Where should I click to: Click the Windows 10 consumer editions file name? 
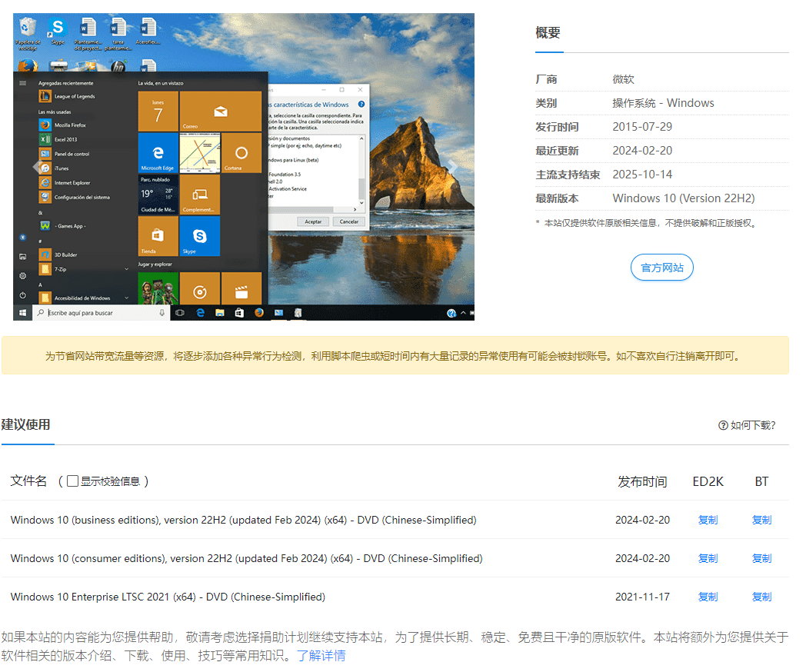(x=246, y=558)
